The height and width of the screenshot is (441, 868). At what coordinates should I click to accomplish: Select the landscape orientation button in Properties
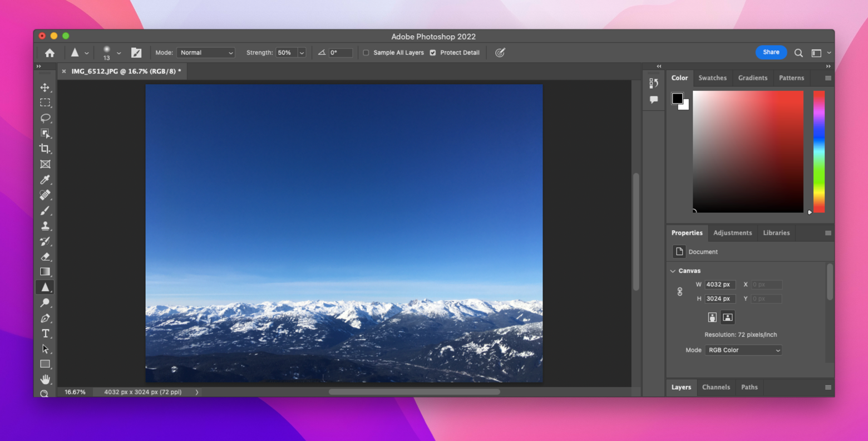727,317
